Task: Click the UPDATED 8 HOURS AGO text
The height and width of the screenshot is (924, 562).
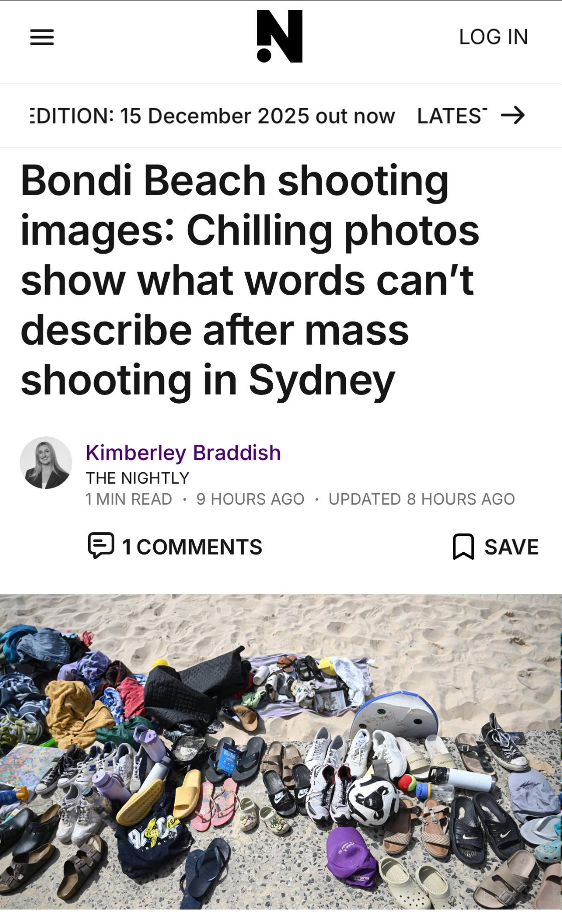Action: pos(421,499)
